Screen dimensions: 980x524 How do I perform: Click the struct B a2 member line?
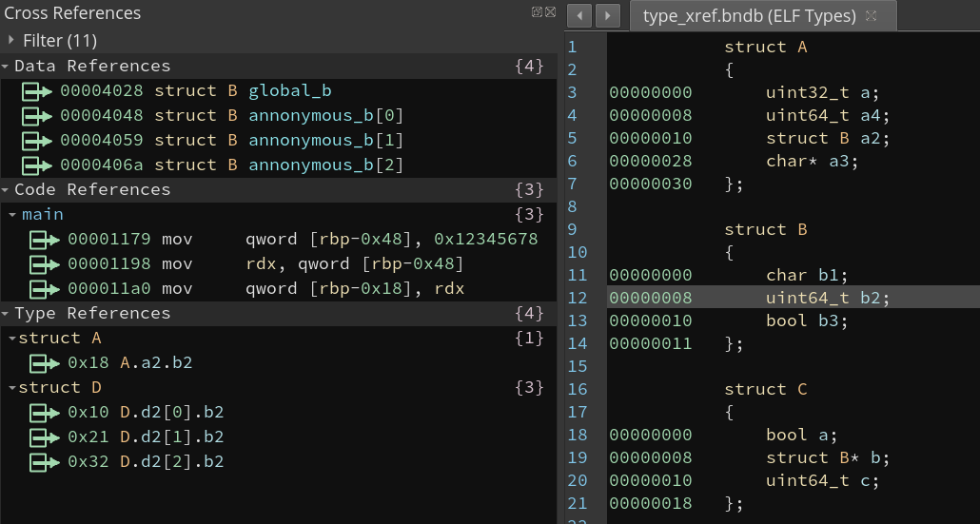(828, 139)
